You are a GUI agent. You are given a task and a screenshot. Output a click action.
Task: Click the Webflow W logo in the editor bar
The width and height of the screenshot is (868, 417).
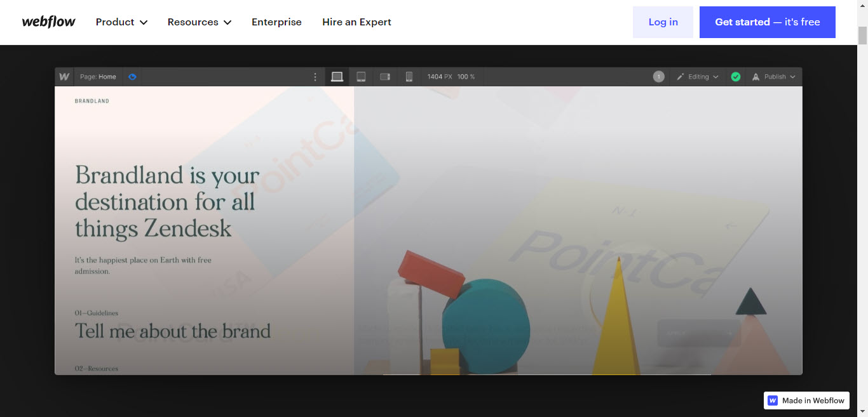(x=64, y=76)
